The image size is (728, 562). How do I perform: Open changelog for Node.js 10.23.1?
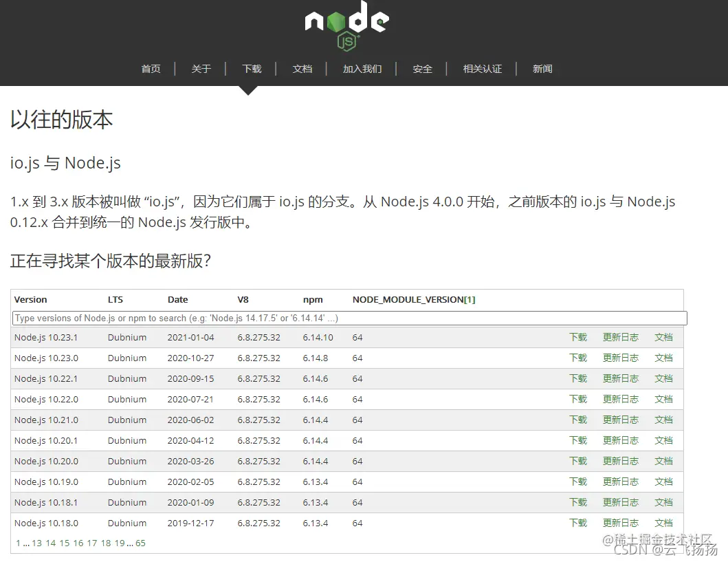[x=621, y=337]
